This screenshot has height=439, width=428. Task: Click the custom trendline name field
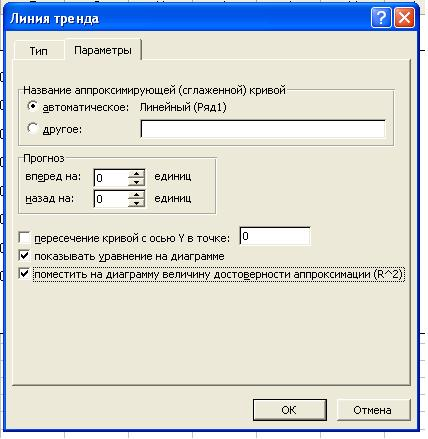click(x=263, y=129)
